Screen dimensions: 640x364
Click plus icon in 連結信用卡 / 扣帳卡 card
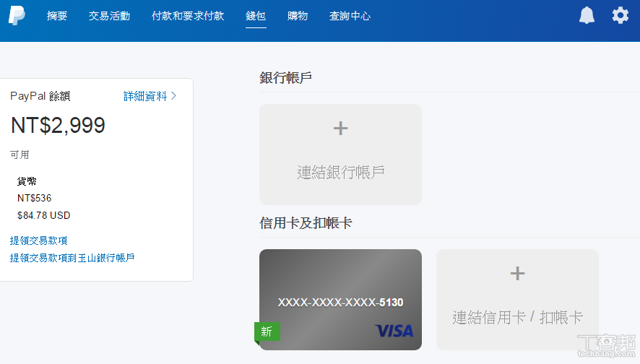tap(517, 274)
